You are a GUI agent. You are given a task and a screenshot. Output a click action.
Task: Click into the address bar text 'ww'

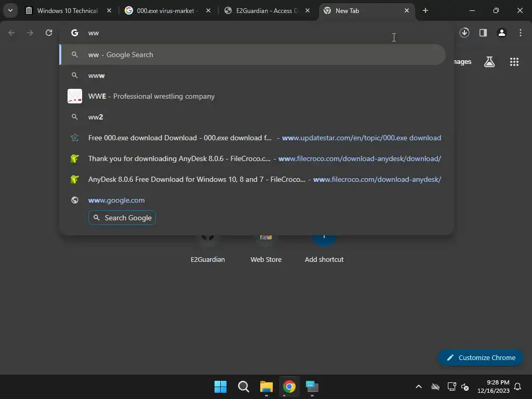coord(94,33)
